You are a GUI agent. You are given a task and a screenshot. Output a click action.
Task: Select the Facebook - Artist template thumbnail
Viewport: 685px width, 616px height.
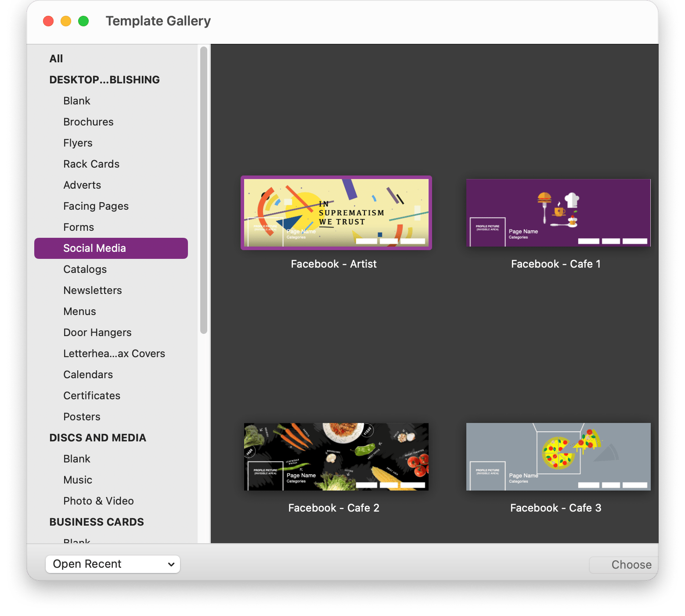pos(336,213)
